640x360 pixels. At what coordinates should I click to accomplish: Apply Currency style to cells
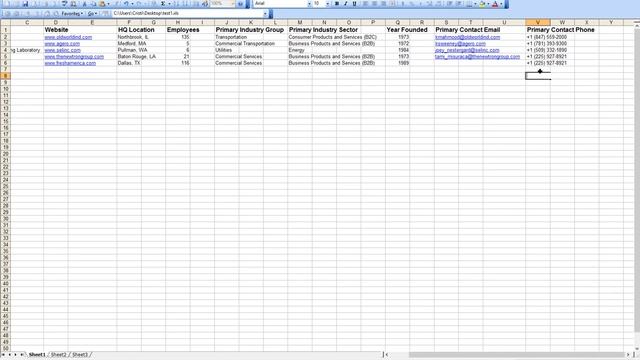tap(403, 4)
